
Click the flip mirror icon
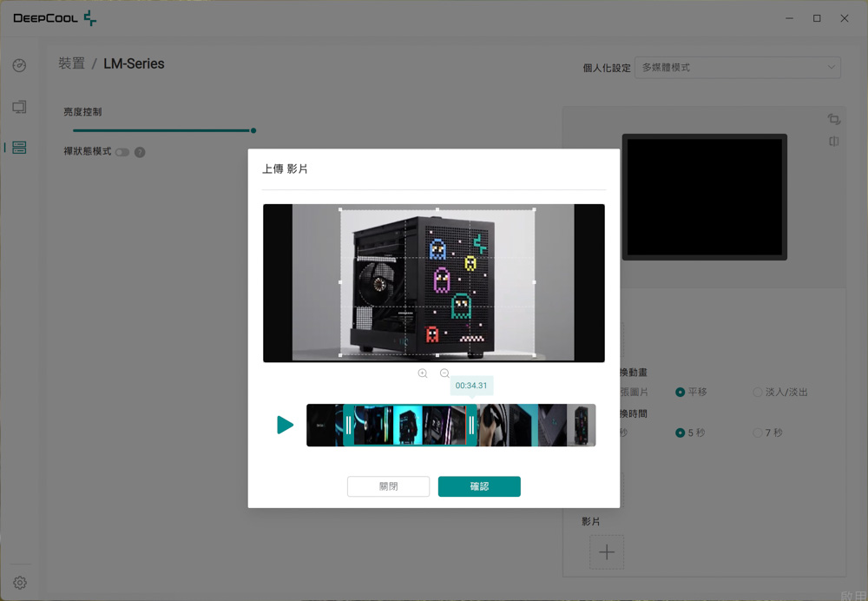833,142
